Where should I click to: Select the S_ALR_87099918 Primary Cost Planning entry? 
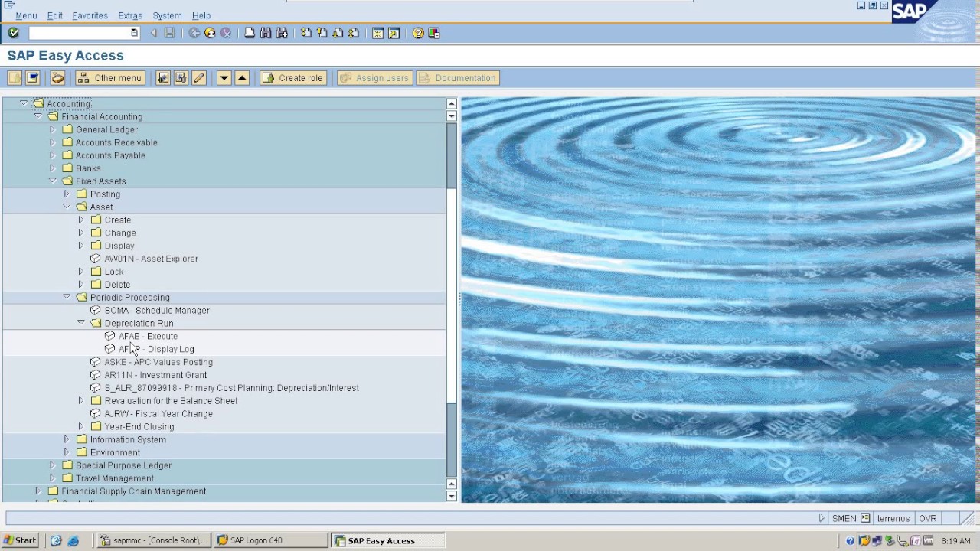tap(231, 388)
